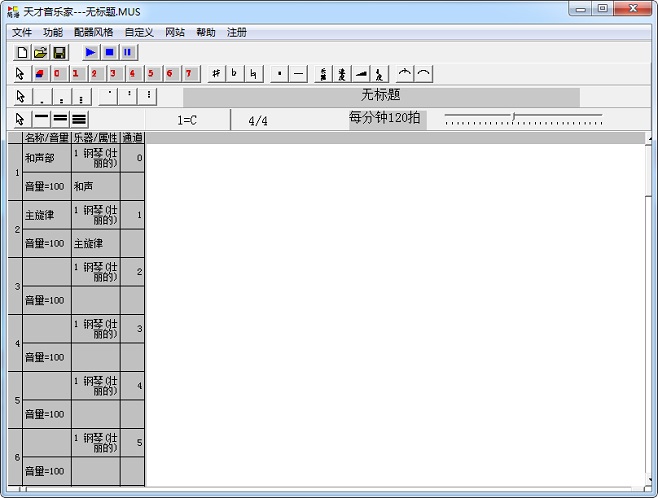658x498 pixels.
Task: Open a music file via the folder icon
Action: 41,52
